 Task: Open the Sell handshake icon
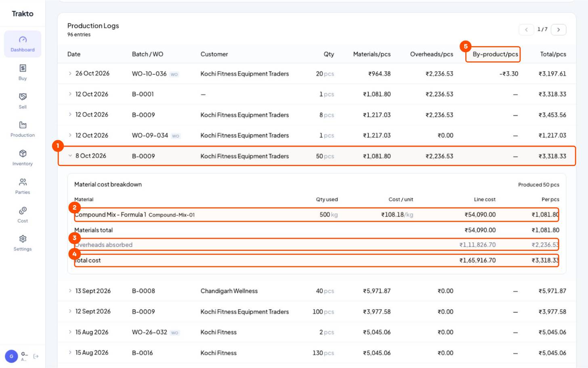point(23,97)
